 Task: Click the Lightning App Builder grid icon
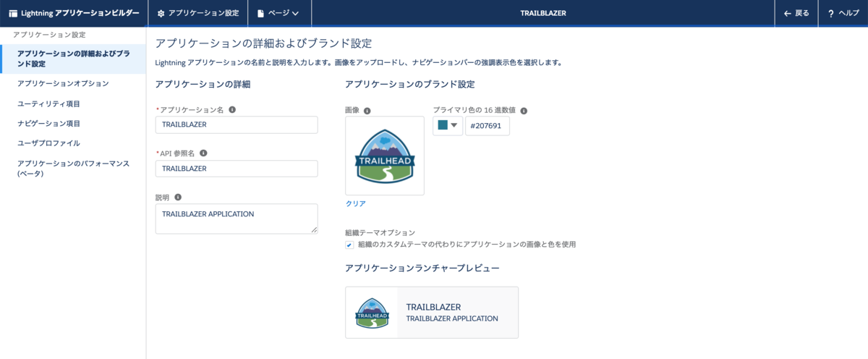point(13,13)
